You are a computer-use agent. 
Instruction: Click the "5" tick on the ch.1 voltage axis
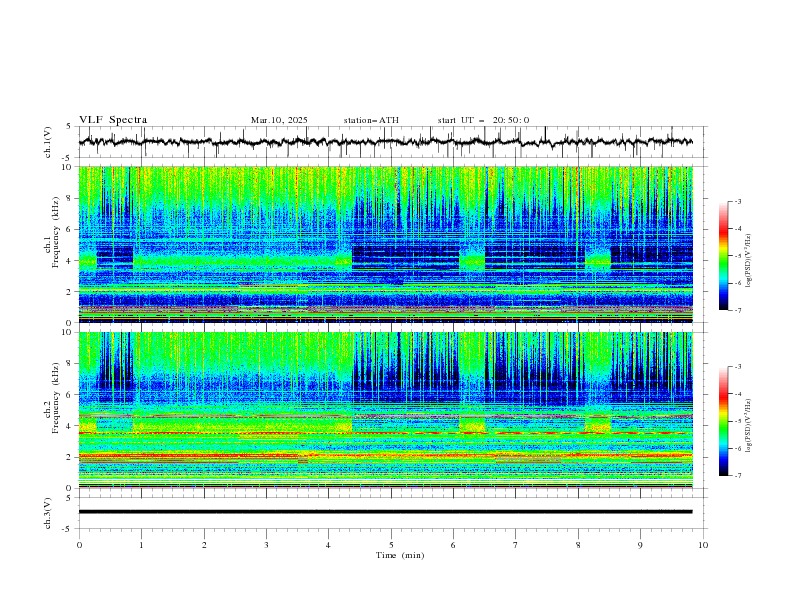click(70, 127)
